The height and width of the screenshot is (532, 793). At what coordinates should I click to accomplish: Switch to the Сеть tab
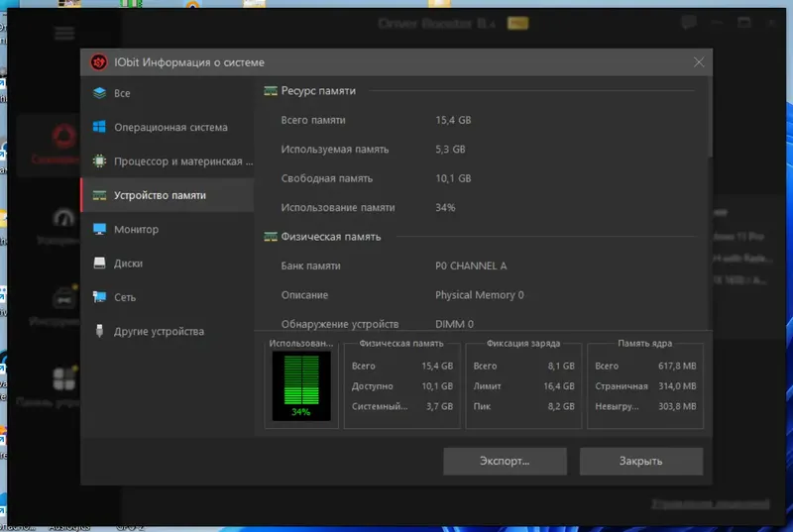tap(168, 297)
